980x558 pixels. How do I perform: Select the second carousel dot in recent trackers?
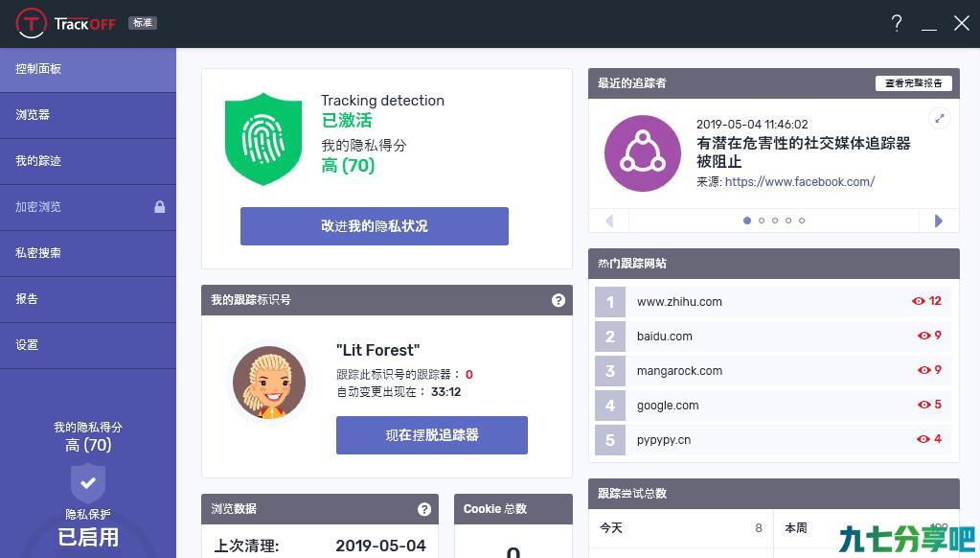762,221
